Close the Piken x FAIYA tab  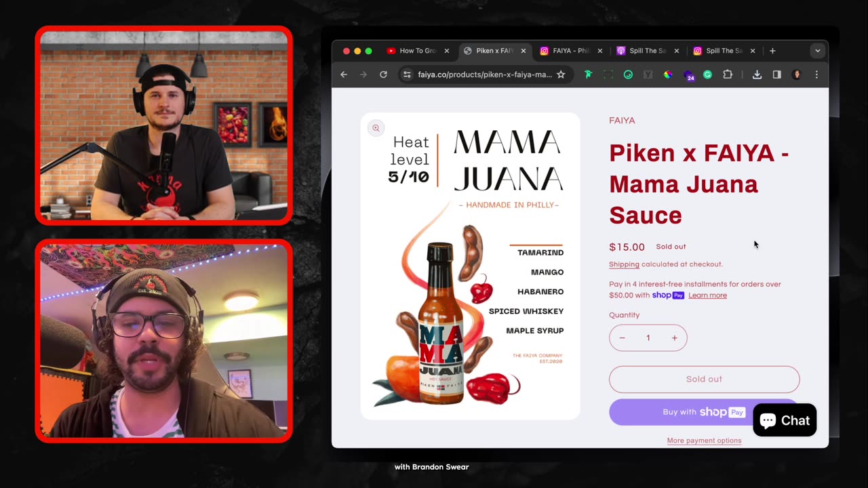click(x=523, y=51)
